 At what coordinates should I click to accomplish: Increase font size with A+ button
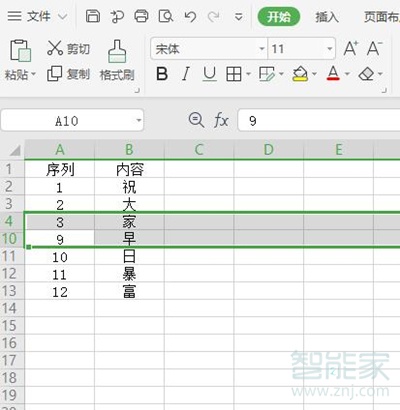pyautogui.click(x=351, y=48)
